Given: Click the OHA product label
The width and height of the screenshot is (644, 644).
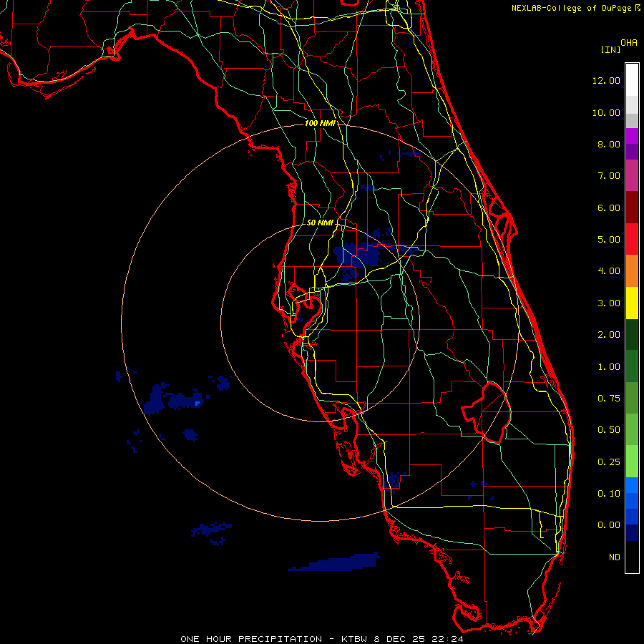Looking at the screenshot, I should [x=629, y=42].
